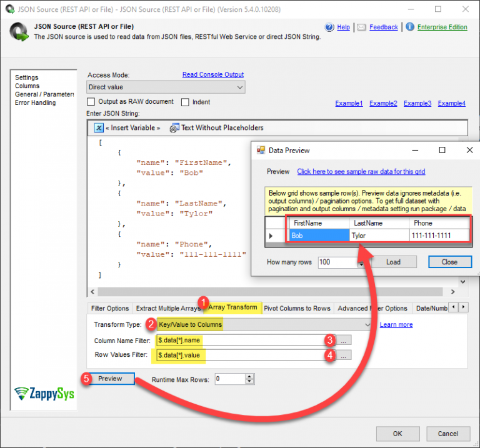Click the Enterprise Edition info icon
480x448 pixels.
click(x=410, y=27)
